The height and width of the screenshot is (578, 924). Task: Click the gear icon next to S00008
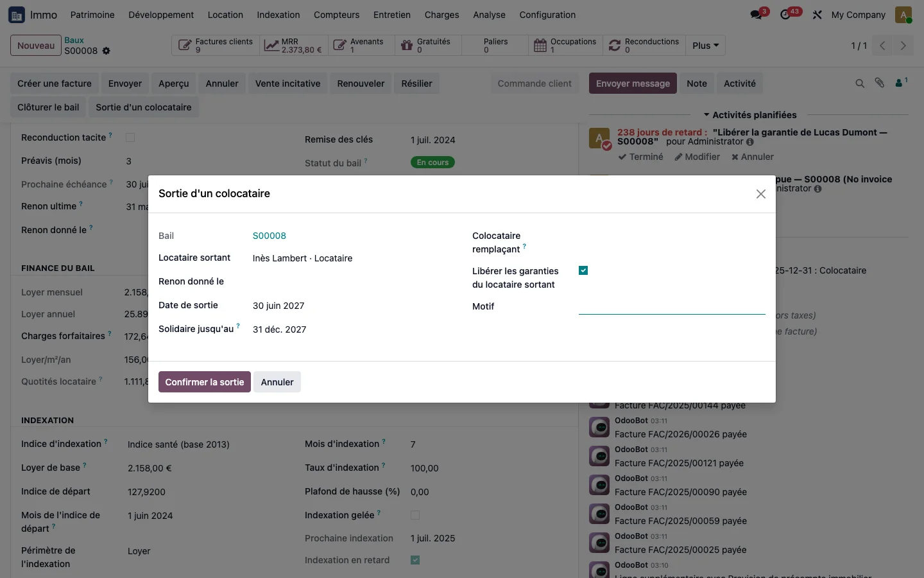[x=107, y=51]
